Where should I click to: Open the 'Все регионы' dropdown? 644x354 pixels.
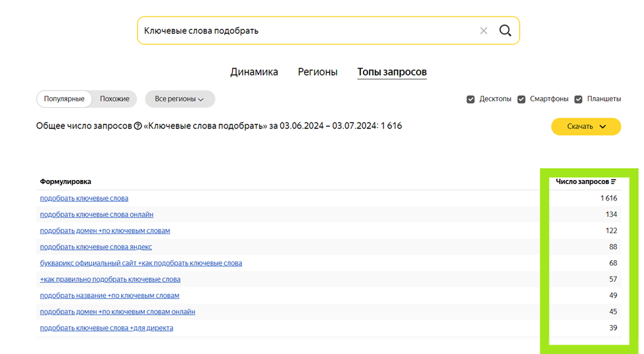click(x=179, y=99)
